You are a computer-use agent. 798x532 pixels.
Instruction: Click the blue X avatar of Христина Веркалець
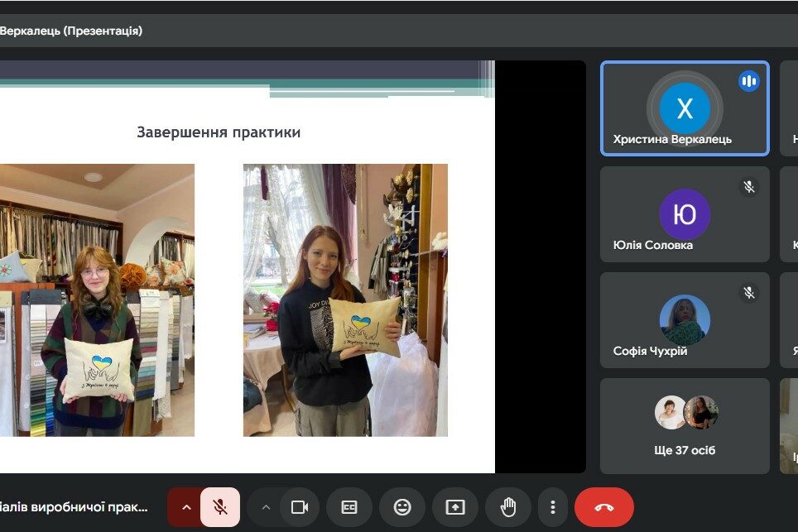685,108
